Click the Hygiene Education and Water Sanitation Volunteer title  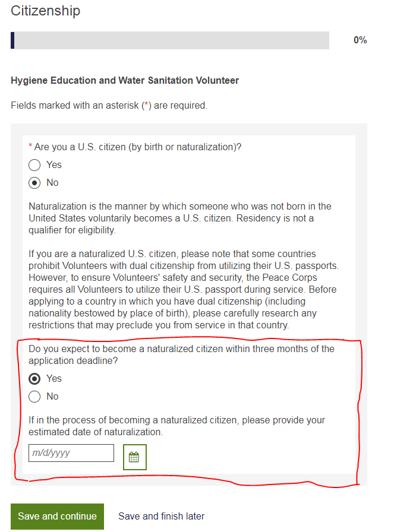click(125, 80)
